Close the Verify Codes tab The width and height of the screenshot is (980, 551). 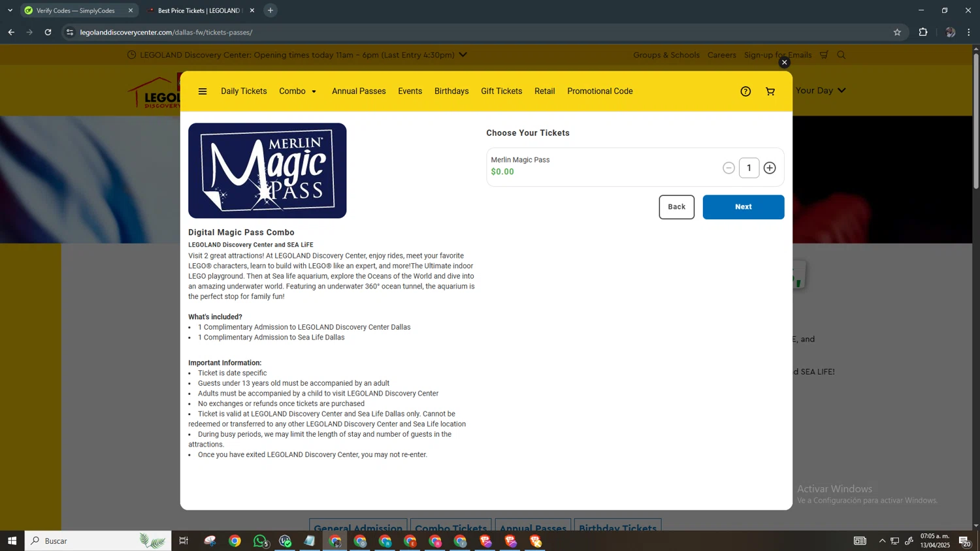click(131, 10)
